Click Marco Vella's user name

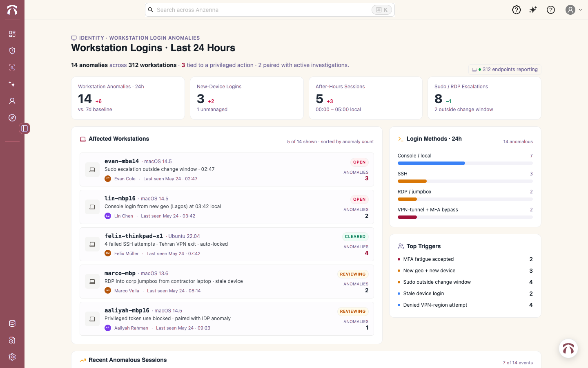coord(127,291)
